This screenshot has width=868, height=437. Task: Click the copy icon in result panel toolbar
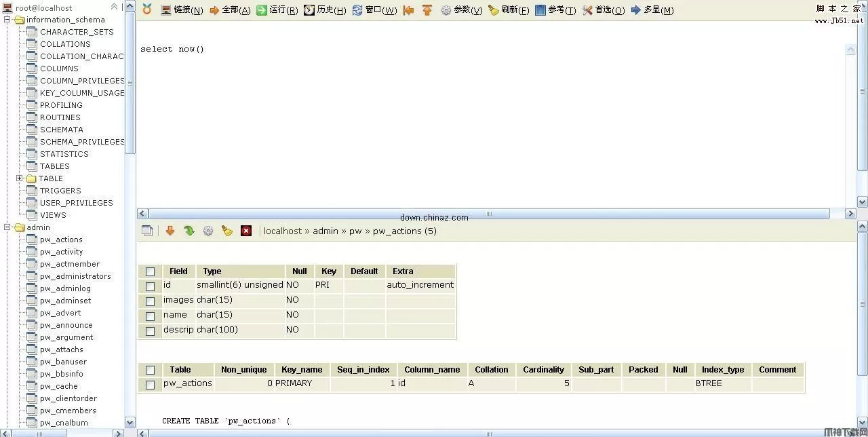147,231
